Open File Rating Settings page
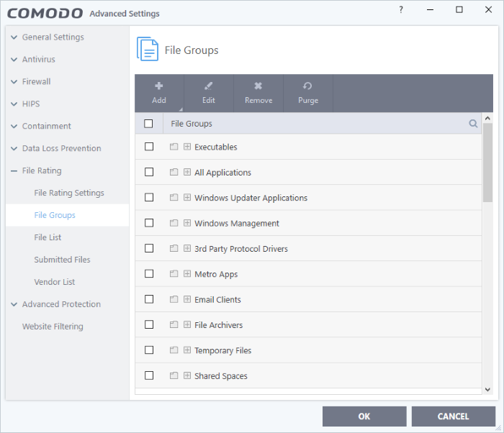Viewport: 504px width, 433px height. click(69, 193)
